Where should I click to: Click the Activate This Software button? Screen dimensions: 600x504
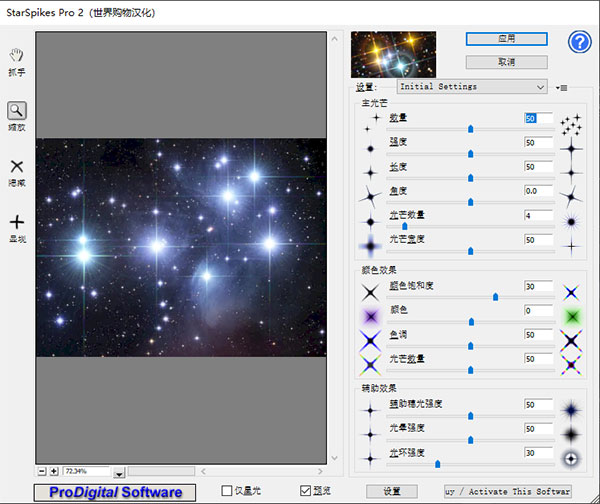point(507,491)
